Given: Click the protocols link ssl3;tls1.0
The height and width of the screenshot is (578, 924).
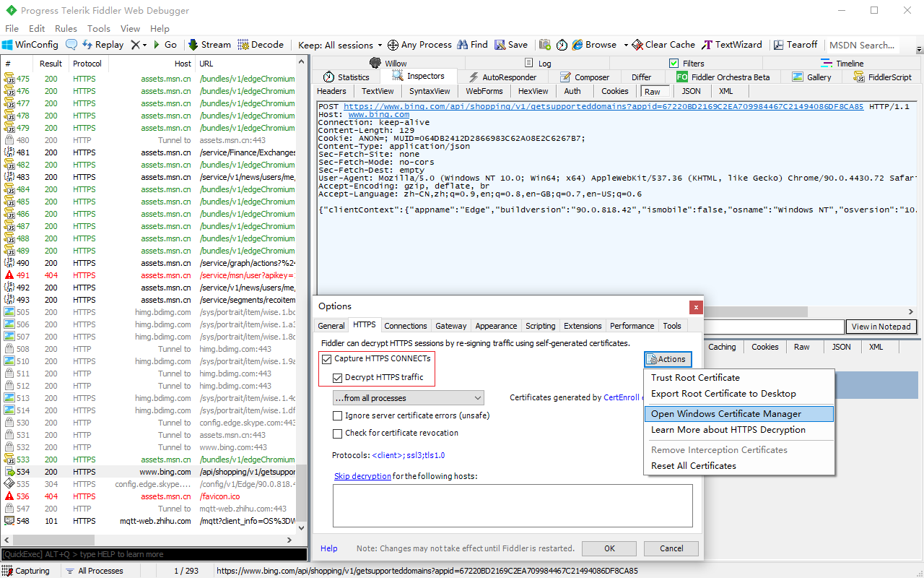Looking at the screenshot, I should 409,455.
